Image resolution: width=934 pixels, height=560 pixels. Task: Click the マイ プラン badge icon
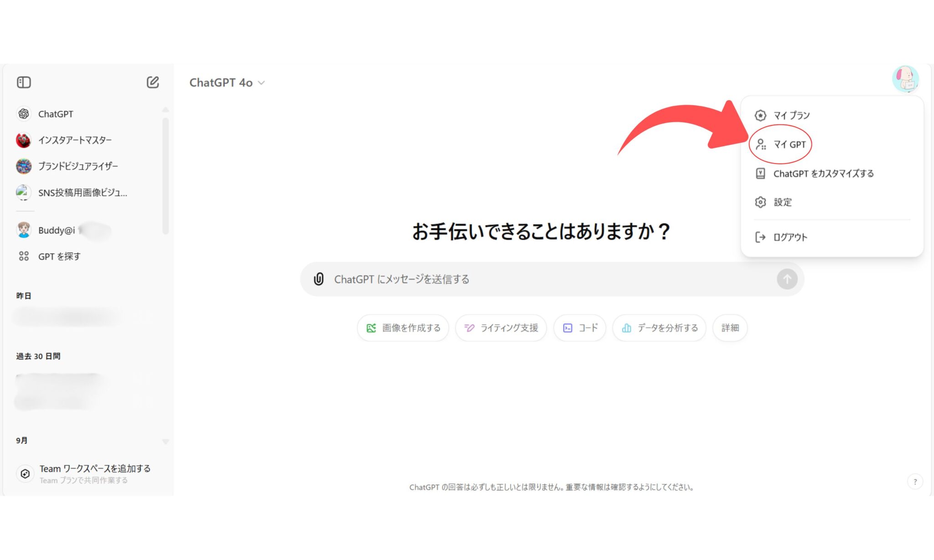tap(760, 115)
